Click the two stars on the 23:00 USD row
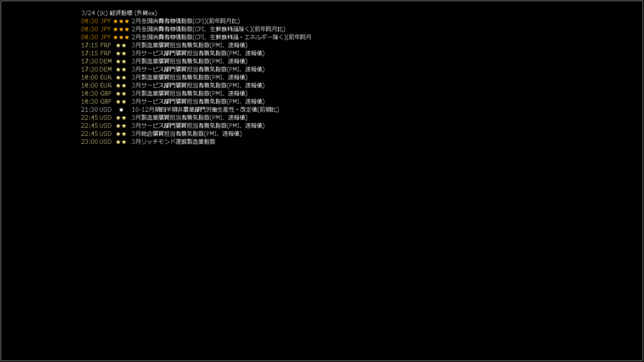644x362 pixels. (x=121, y=142)
